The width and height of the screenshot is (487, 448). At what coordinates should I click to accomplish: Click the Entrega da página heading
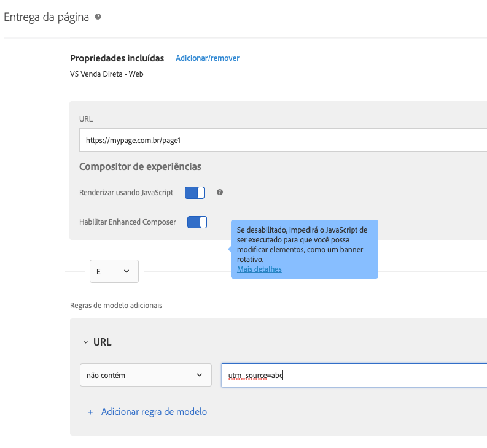pos(47,17)
